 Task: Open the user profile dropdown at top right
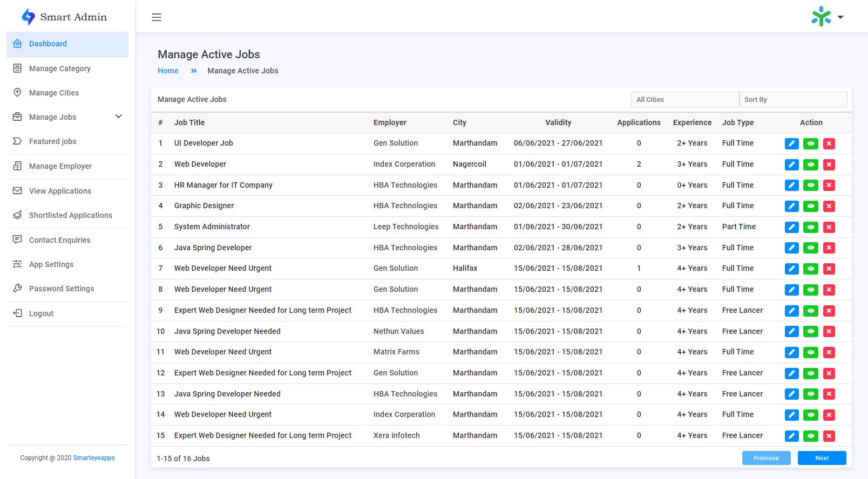828,17
